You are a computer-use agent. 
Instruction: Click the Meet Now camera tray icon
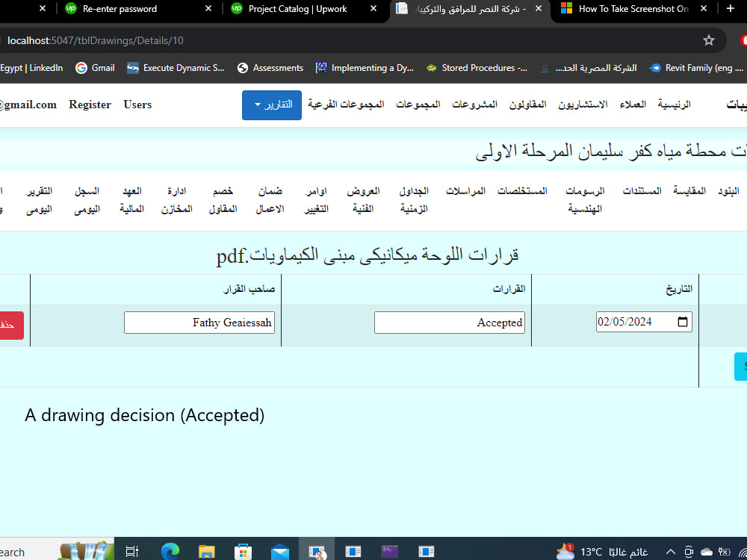click(x=689, y=552)
